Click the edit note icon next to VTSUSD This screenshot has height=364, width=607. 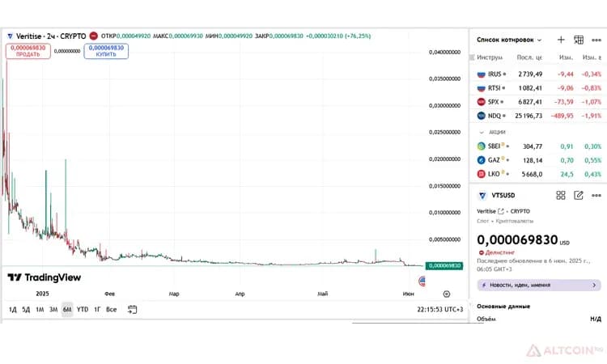579,195
